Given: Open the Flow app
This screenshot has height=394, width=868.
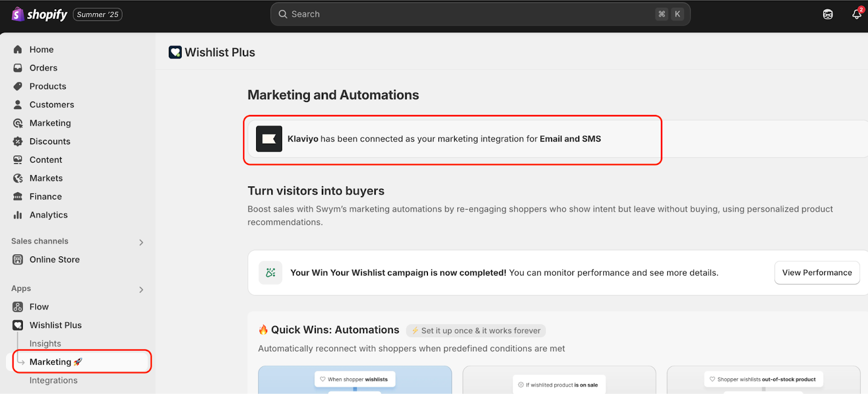Looking at the screenshot, I should [39, 307].
